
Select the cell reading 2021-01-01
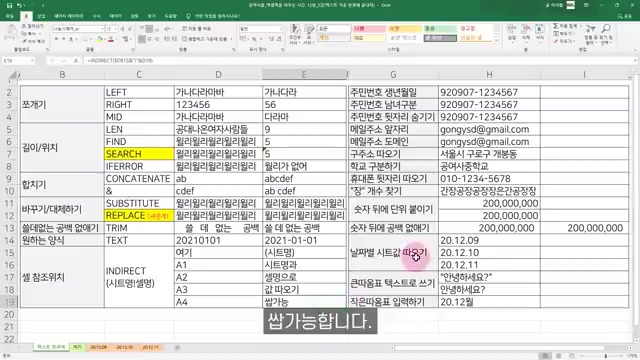(x=304, y=240)
